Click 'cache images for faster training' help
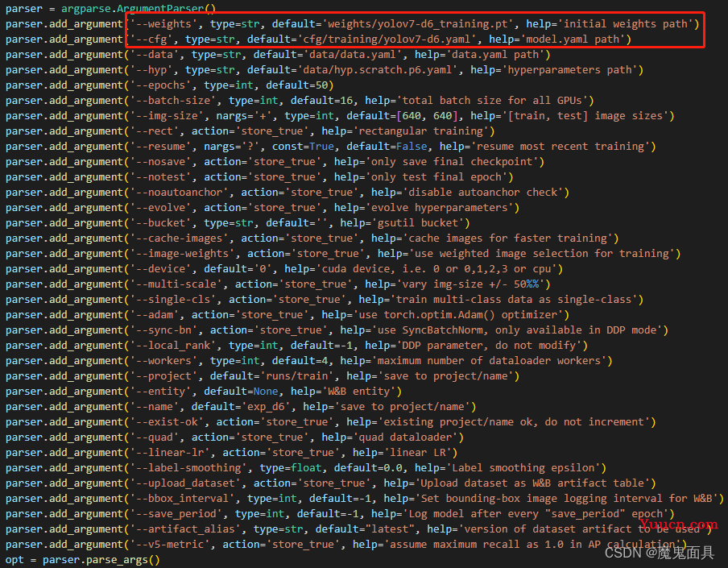This screenshot has height=568, width=728. pos(508,238)
